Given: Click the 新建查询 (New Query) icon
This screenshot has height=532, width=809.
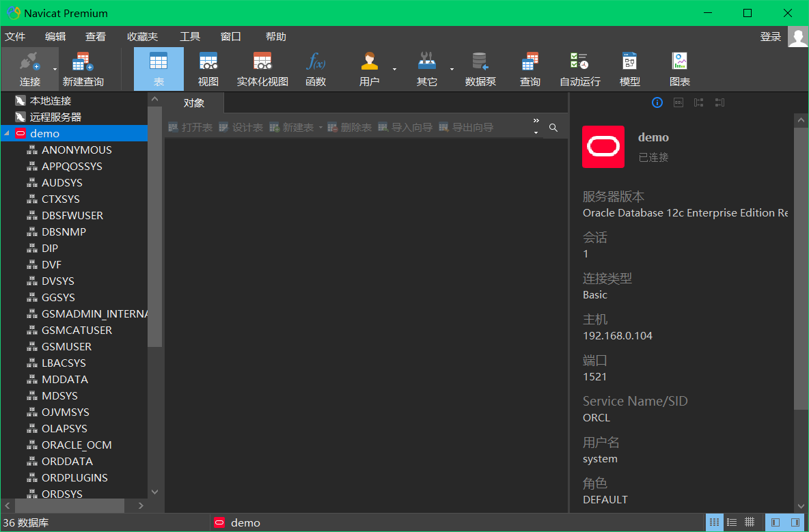Looking at the screenshot, I should pos(83,68).
